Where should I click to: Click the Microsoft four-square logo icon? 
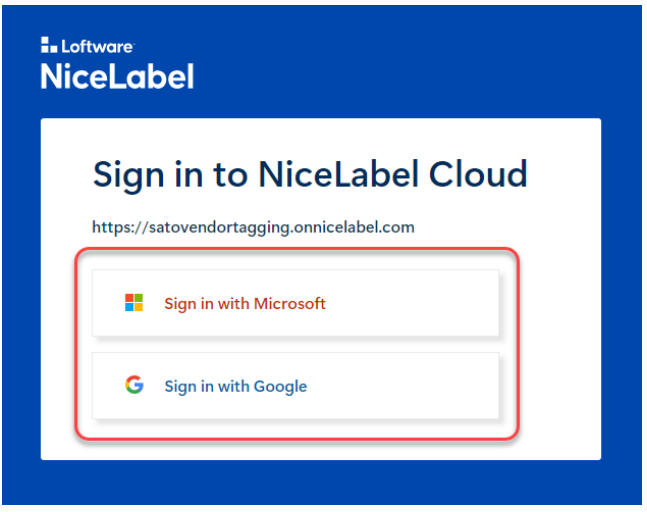coord(134,303)
